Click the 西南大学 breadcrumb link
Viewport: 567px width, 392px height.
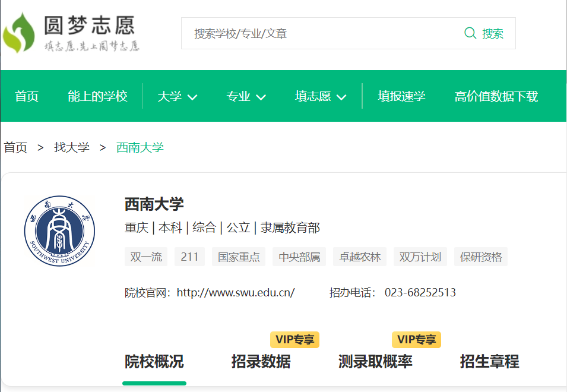click(140, 147)
